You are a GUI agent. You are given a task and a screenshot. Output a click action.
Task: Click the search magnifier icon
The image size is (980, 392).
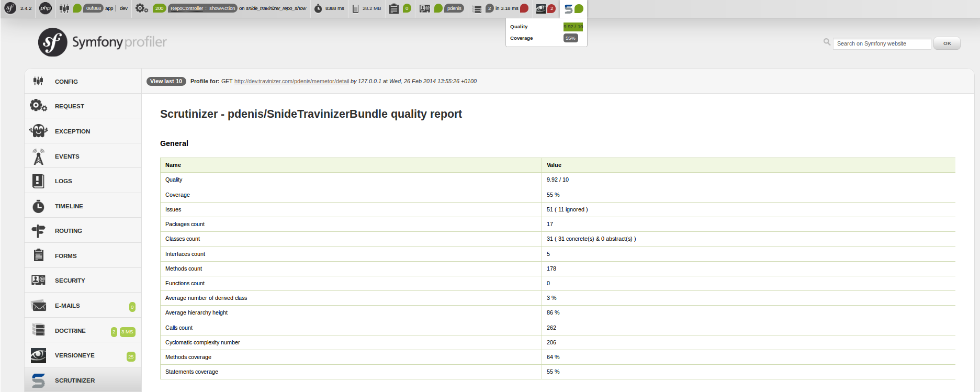point(827,42)
